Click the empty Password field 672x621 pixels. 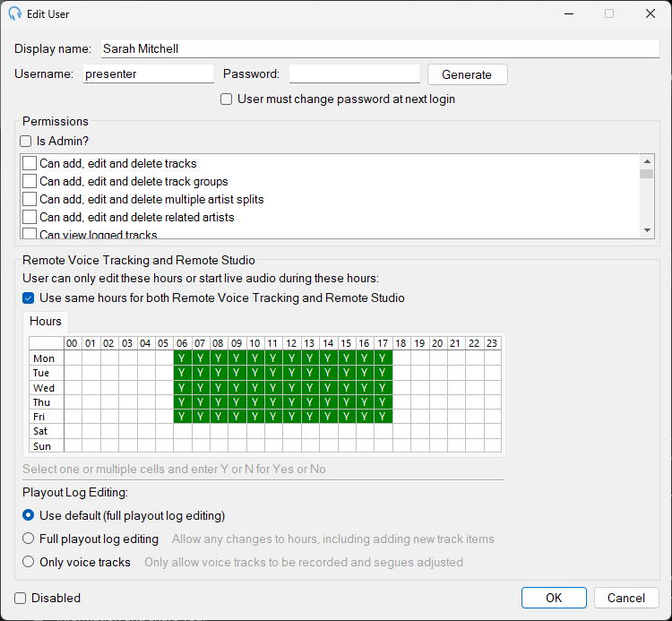(x=355, y=73)
